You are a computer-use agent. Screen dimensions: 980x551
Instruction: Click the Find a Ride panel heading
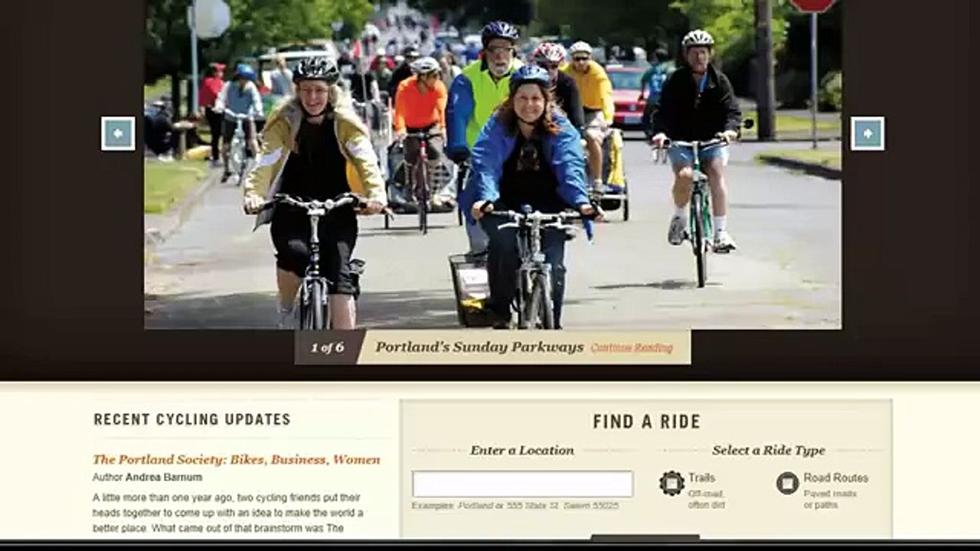(647, 422)
